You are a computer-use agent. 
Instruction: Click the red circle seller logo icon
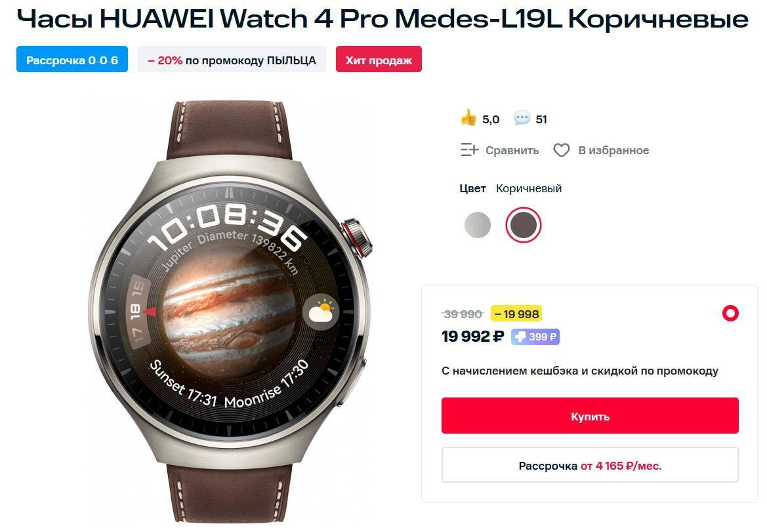pyautogui.click(x=730, y=313)
